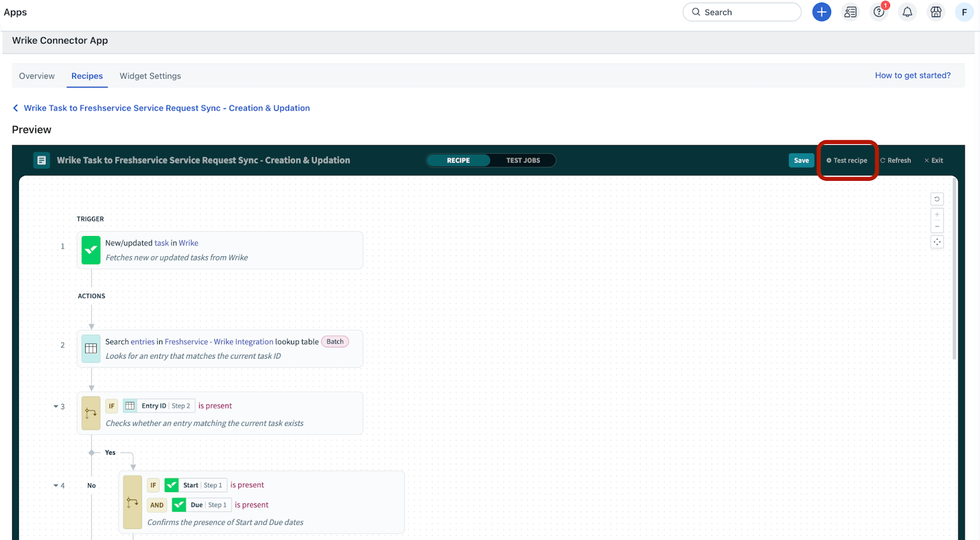Image resolution: width=980 pixels, height=540 pixels.
Task: Open the contacts card icon in header
Action: 850,12
